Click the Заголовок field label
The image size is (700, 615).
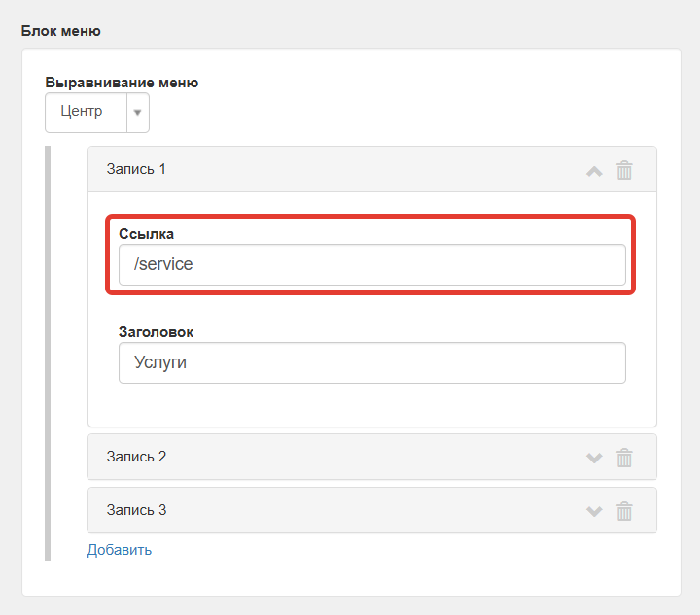pos(156,332)
